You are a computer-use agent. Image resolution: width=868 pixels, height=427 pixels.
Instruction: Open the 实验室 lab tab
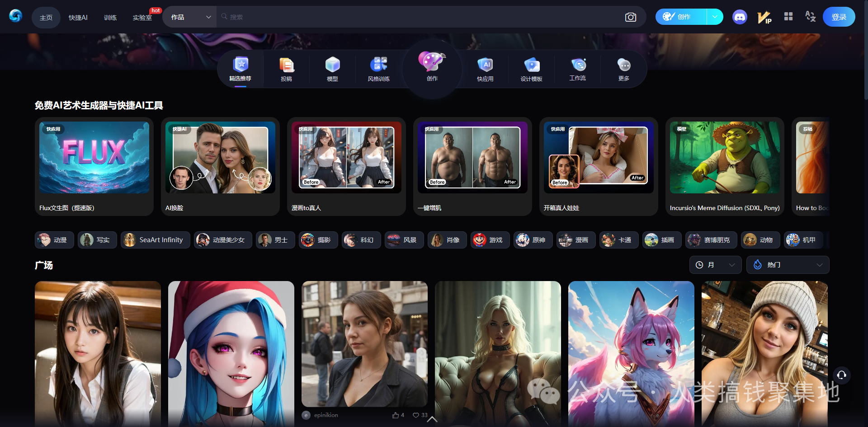142,18
